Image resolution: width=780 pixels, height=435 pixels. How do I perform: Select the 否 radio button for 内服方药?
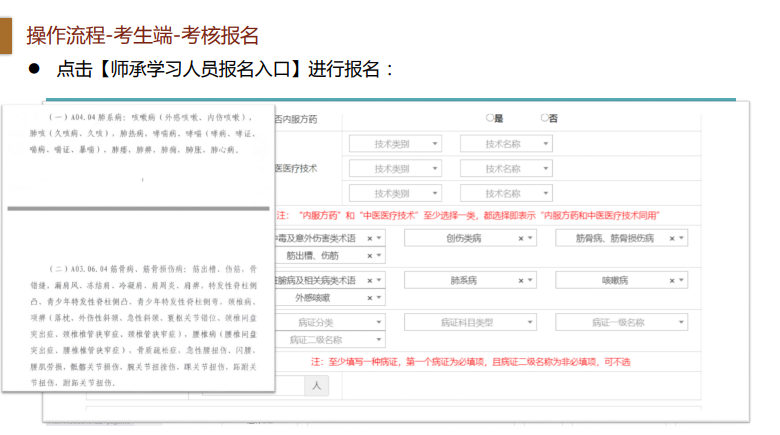click(545, 118)
